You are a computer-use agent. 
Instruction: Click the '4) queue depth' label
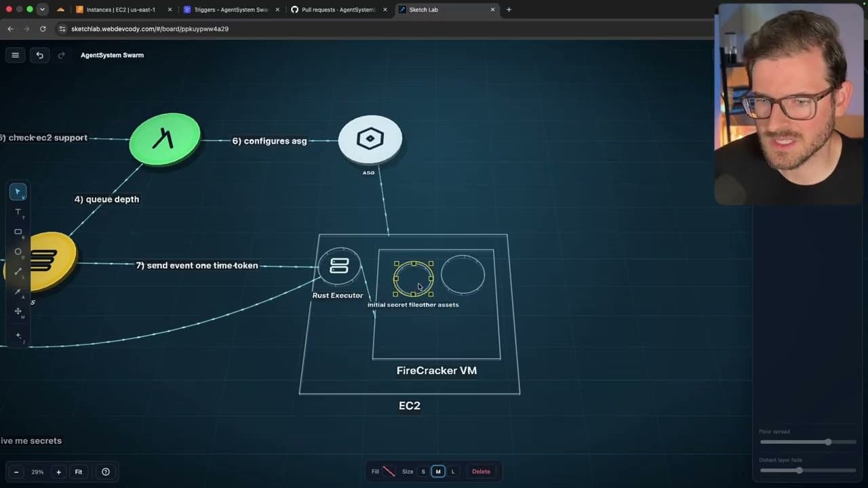click(106, 199)
